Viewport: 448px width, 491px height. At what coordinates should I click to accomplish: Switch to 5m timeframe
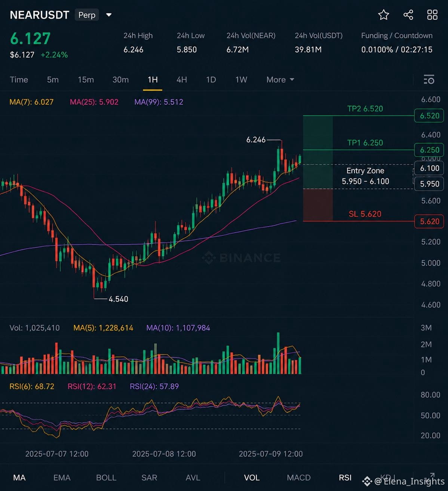53,80
